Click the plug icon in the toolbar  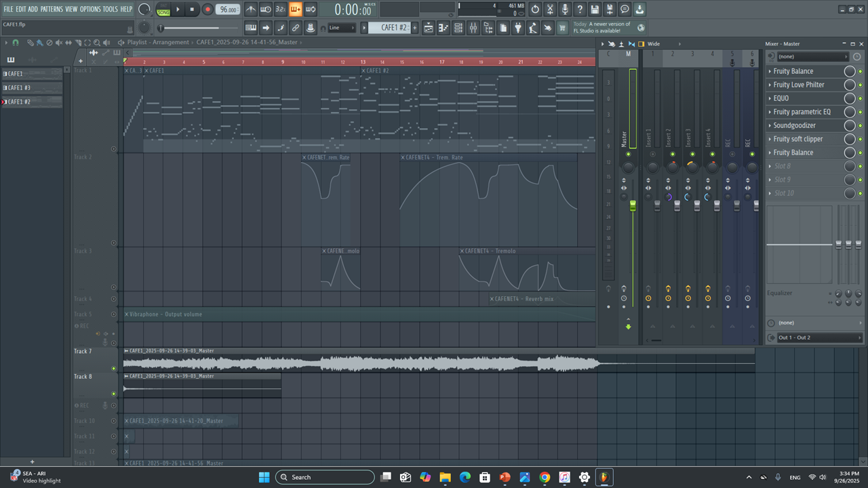518,28
